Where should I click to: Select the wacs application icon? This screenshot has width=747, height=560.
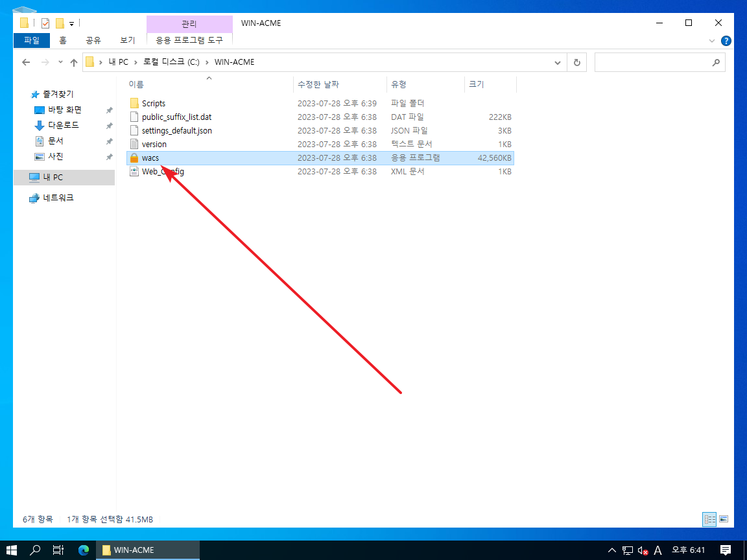tap(134, 158)
